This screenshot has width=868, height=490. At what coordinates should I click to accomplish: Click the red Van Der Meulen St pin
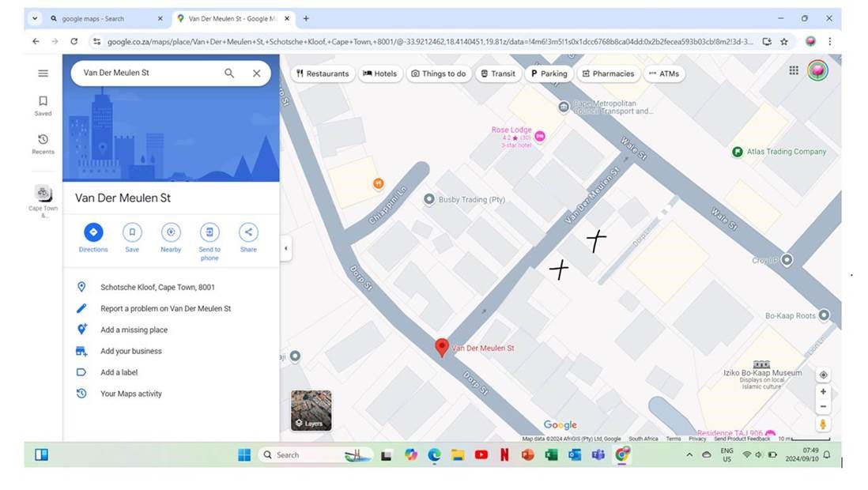click(x=442, y=347)
